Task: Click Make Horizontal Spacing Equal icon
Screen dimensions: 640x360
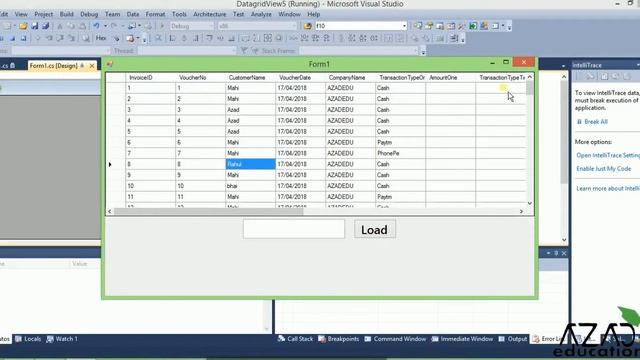Action: coord(293,38)
